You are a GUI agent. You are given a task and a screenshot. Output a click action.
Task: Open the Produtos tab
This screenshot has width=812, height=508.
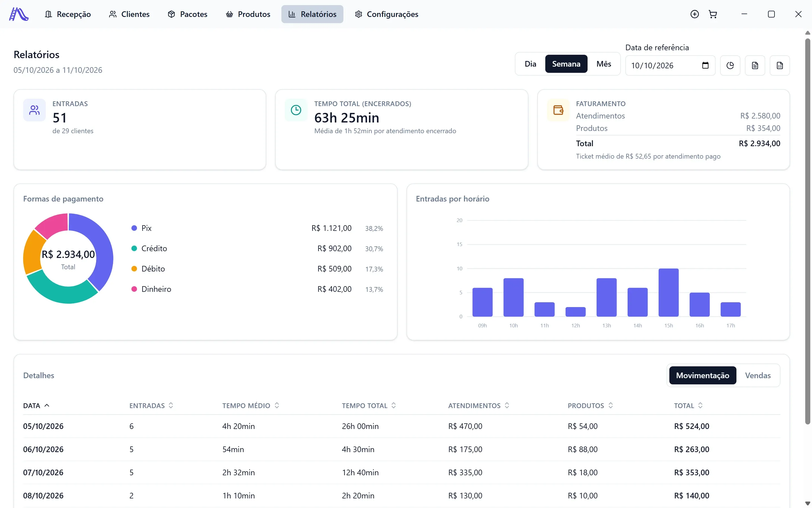(248, 14)
